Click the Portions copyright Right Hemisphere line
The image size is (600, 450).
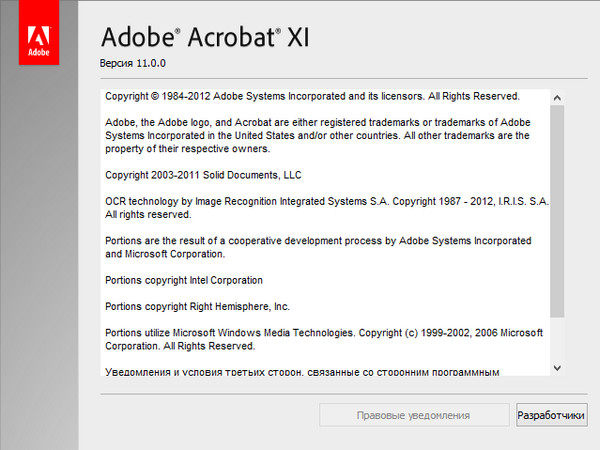pyautogui.click(x=197, y=307)
